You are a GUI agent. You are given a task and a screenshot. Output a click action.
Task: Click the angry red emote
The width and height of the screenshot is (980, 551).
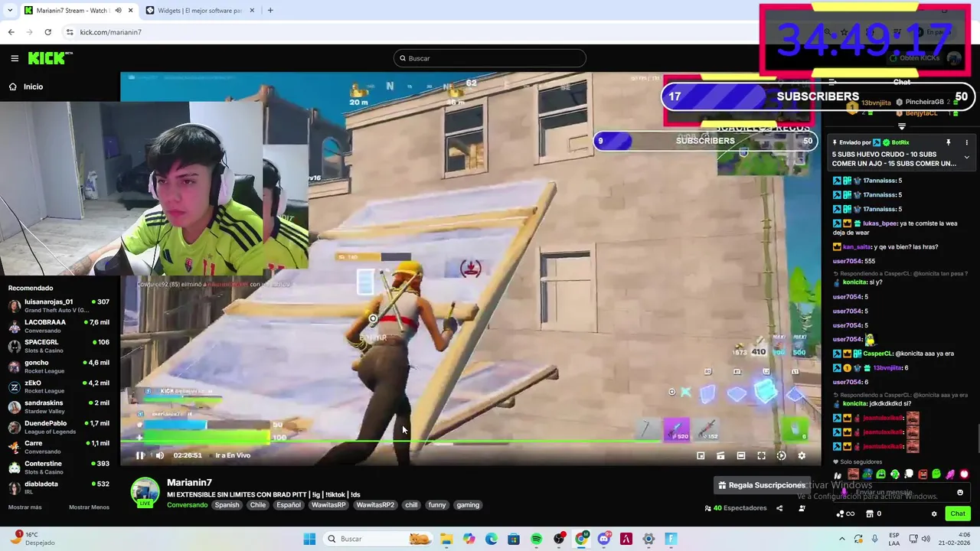[x=923, y=474]
